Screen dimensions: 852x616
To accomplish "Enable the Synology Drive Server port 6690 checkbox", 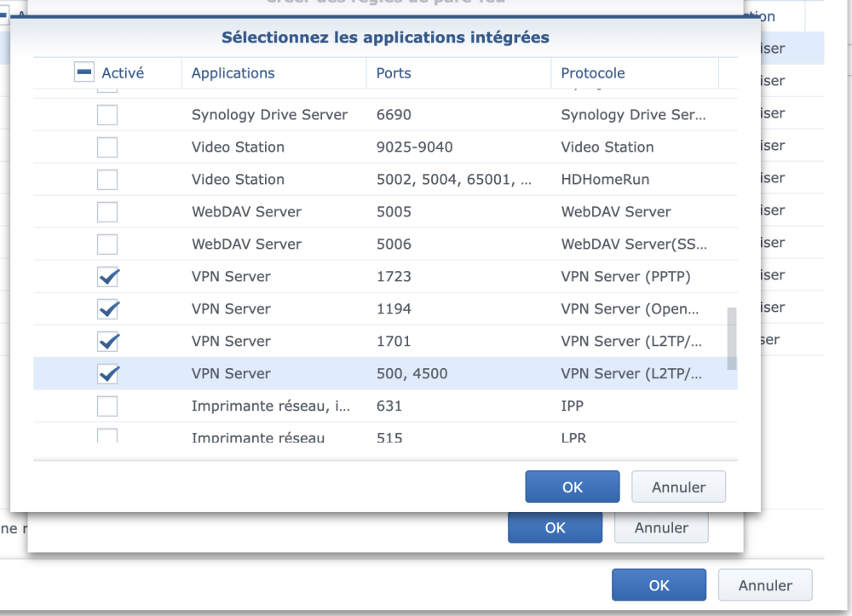I will tap(107, 115).
